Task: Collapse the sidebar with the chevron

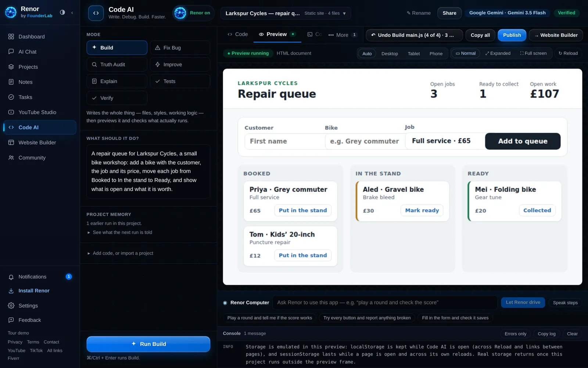Action: (x=72, y=13)
